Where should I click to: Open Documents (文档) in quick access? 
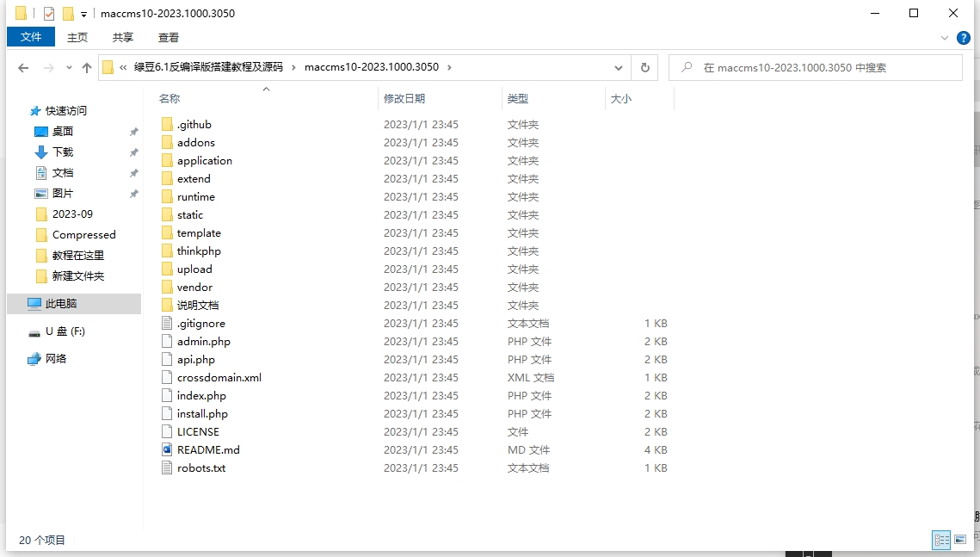coord(63,172)
